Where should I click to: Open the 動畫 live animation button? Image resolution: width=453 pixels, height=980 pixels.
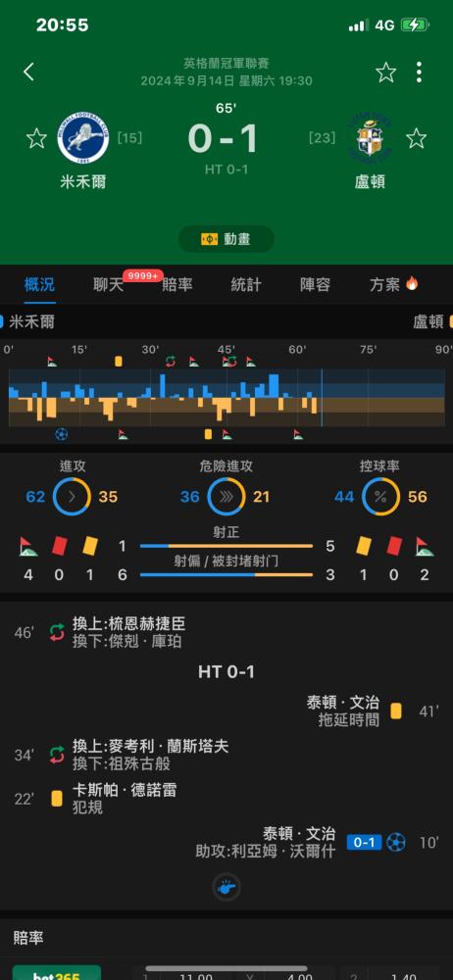pyautogui.click(x=226, y=239)
